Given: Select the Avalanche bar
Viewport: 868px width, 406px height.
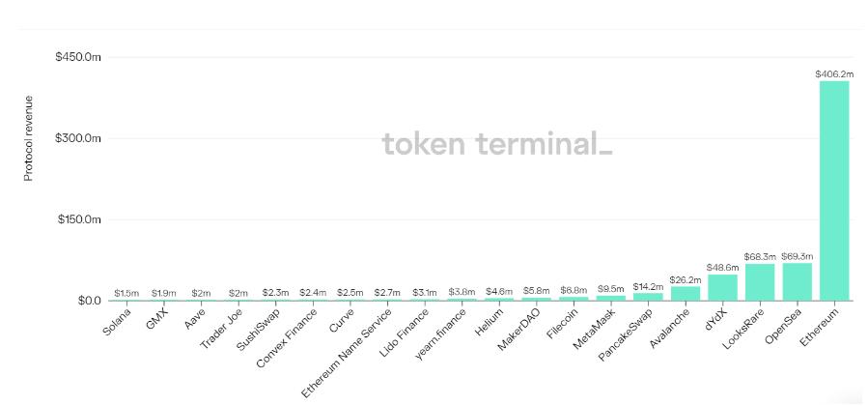Looking at the screenshot, I should 686,294.
